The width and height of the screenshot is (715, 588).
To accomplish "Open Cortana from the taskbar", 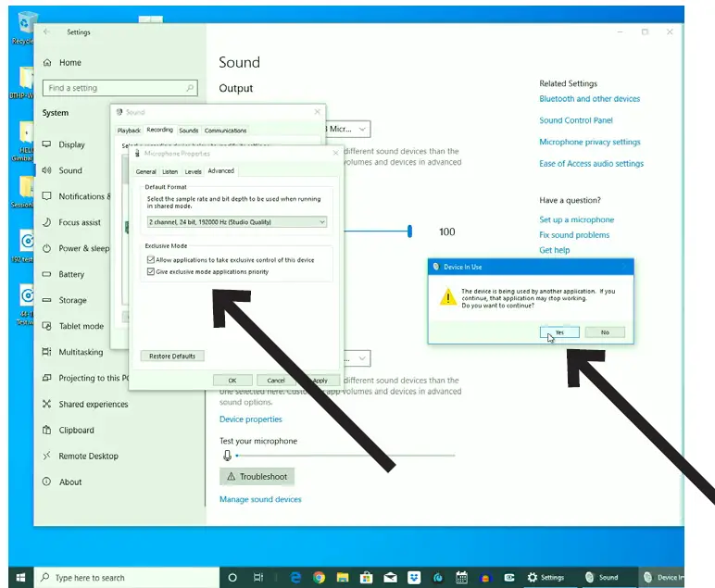I will tap(232, 578).
